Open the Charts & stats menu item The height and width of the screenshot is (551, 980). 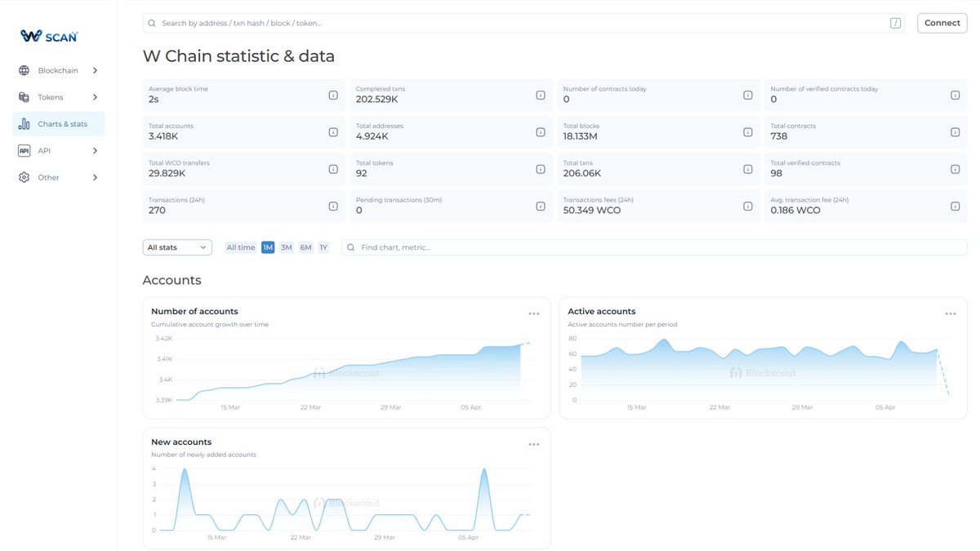click(x=59, y=124)
